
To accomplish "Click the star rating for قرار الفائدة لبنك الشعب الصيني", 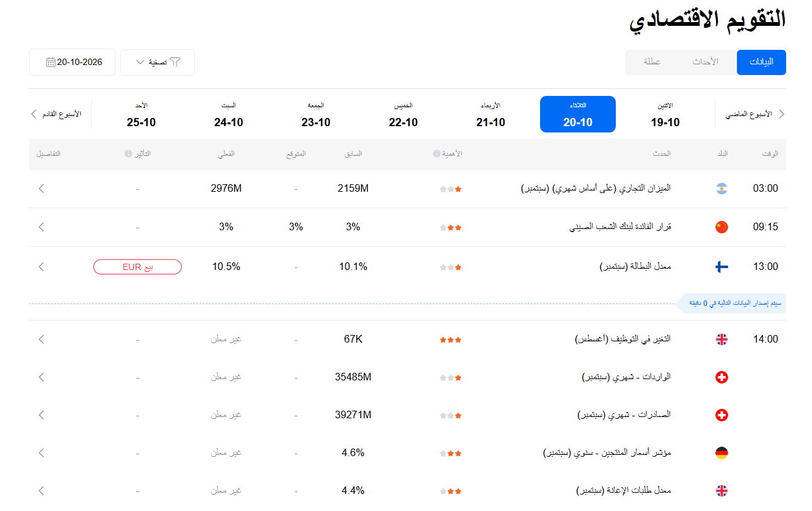I will click(x=450, y=228).
